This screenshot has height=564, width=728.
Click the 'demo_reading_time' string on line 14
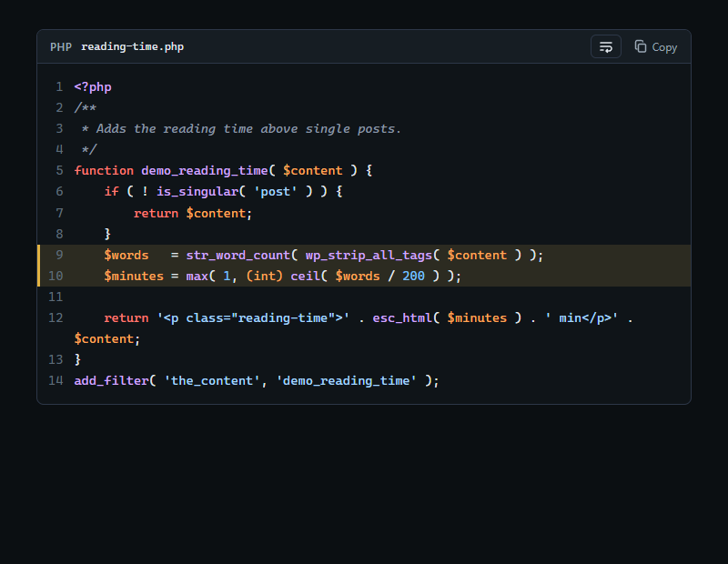(x=347, y=380)
